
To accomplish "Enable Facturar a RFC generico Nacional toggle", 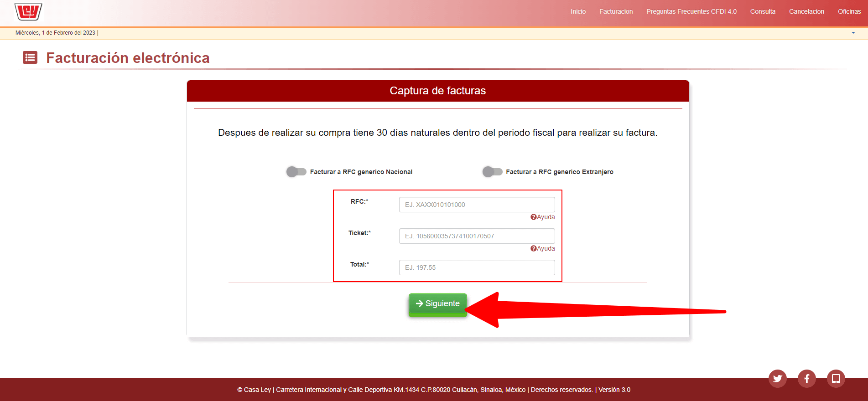I will 296,172.
